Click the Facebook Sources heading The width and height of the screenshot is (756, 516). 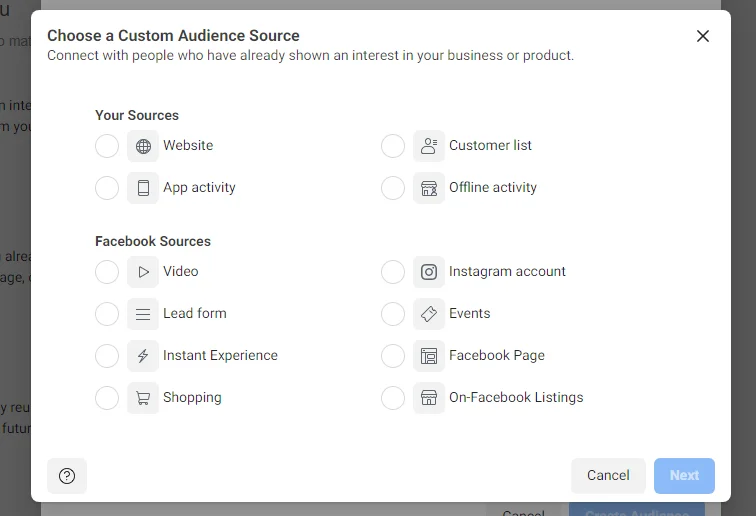[153, 241]
